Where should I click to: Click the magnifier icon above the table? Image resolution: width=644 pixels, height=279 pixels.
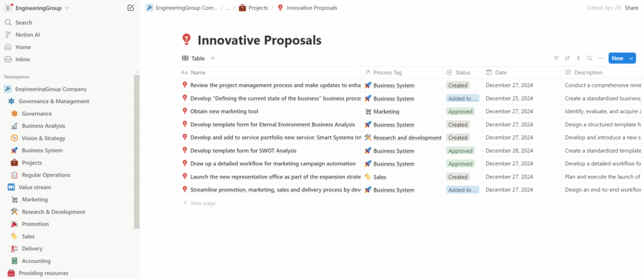click(590, 58)
